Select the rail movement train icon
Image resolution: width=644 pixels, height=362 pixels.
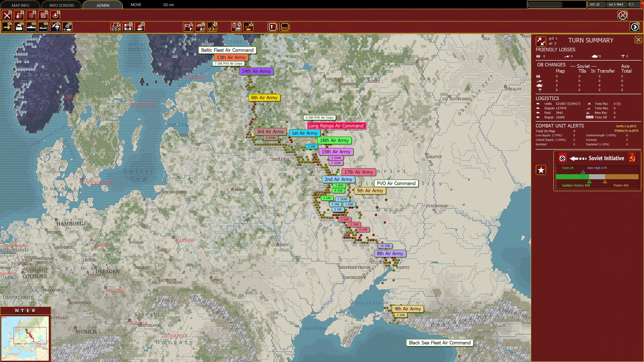tap(19, 27)
